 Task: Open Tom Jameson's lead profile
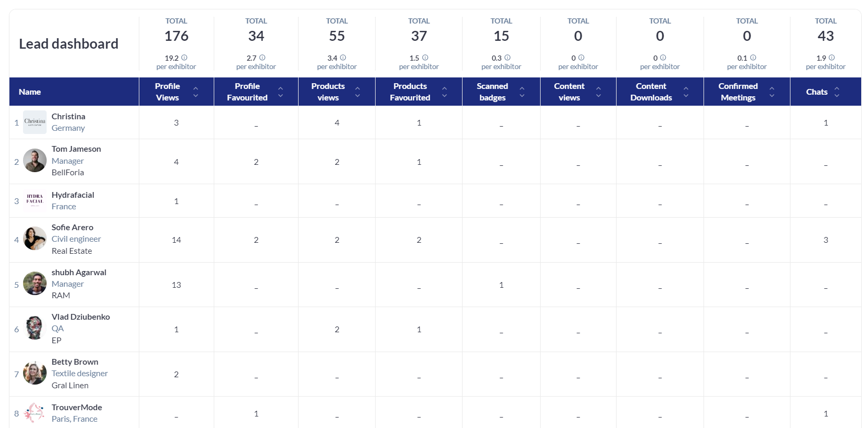point(76,149)
